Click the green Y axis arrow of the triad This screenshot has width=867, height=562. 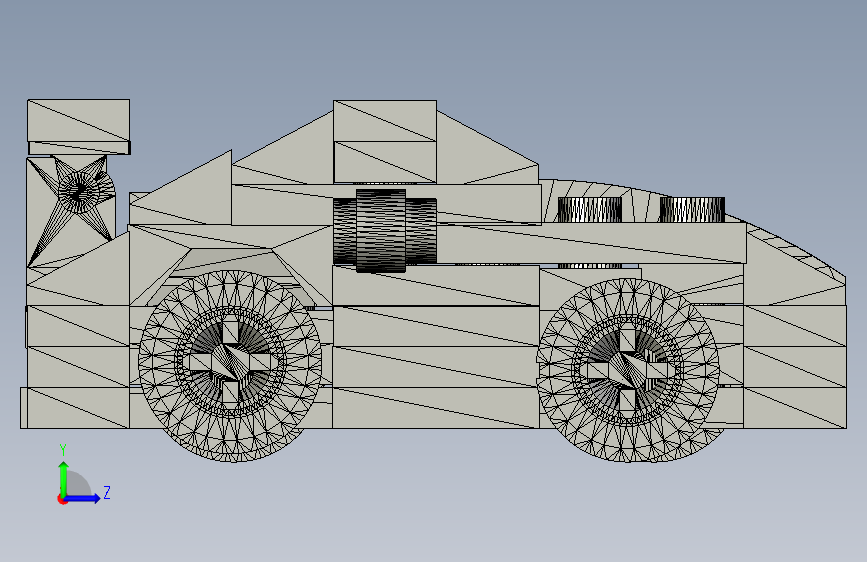coord(64,479)
